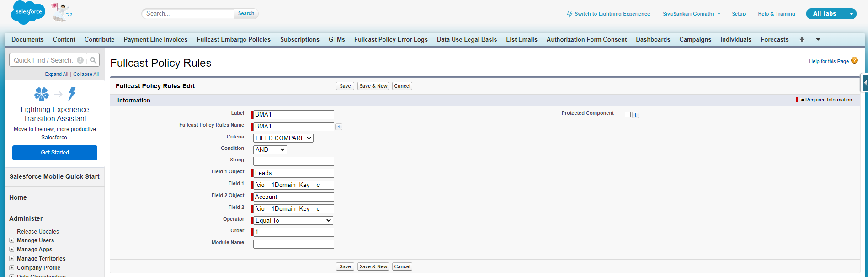Toggle the Protected Component checkbox
Viewport: 868px width, 277px height.
(628, 115)
